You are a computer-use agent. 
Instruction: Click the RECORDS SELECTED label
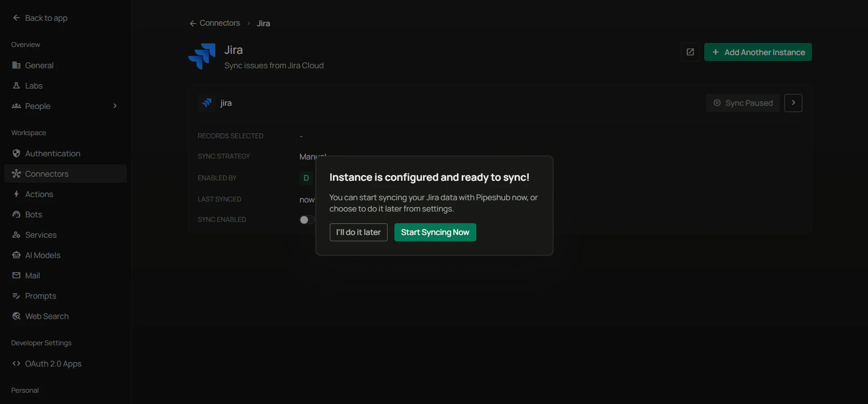tap(230, 136)
